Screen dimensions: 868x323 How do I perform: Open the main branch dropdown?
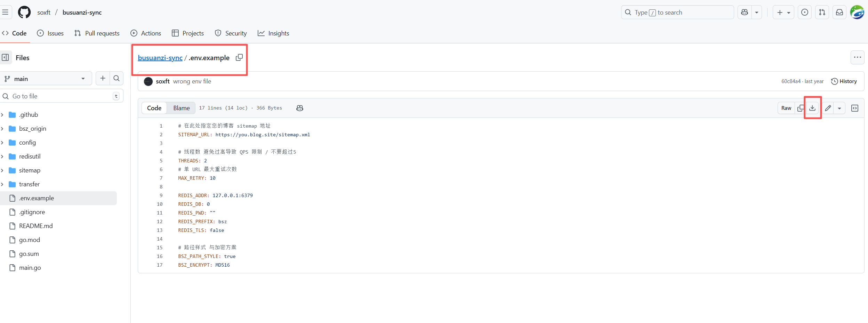pos(45,79)
